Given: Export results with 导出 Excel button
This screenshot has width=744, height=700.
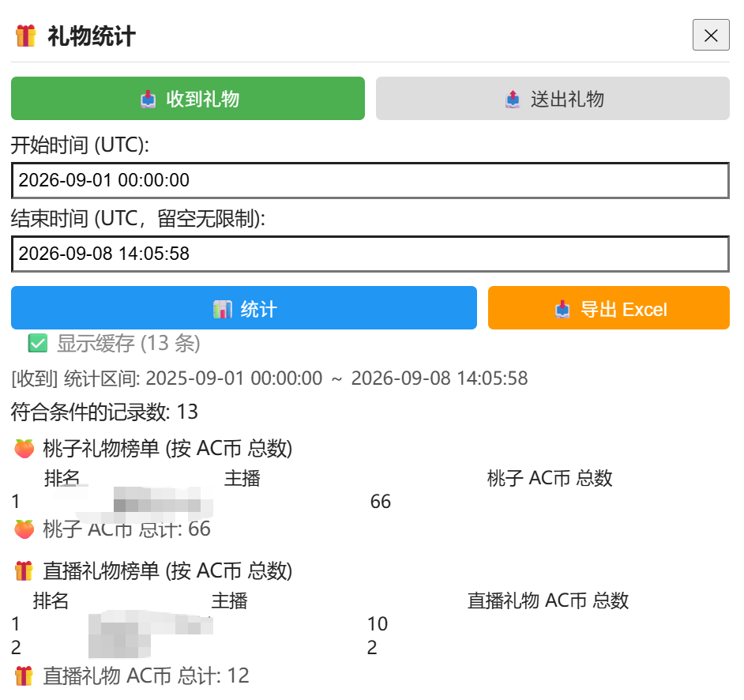Looking at the screenshot, I should tap(609, 307).
